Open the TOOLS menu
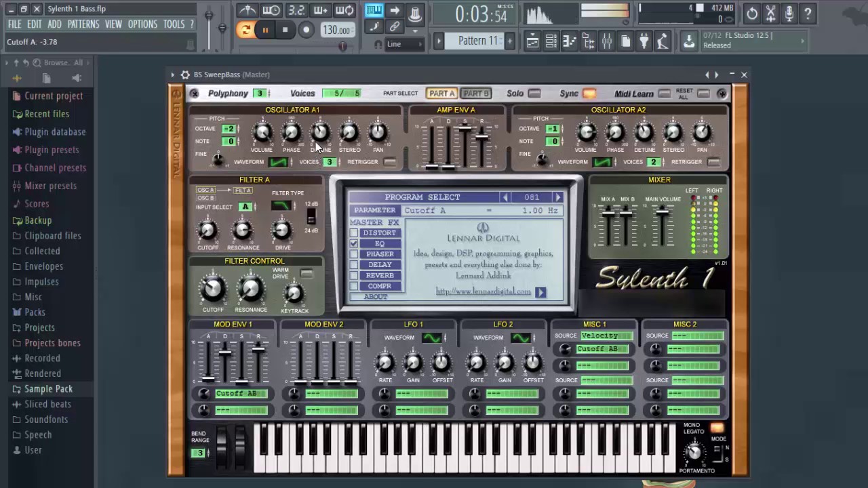 [x=174, y=24]
